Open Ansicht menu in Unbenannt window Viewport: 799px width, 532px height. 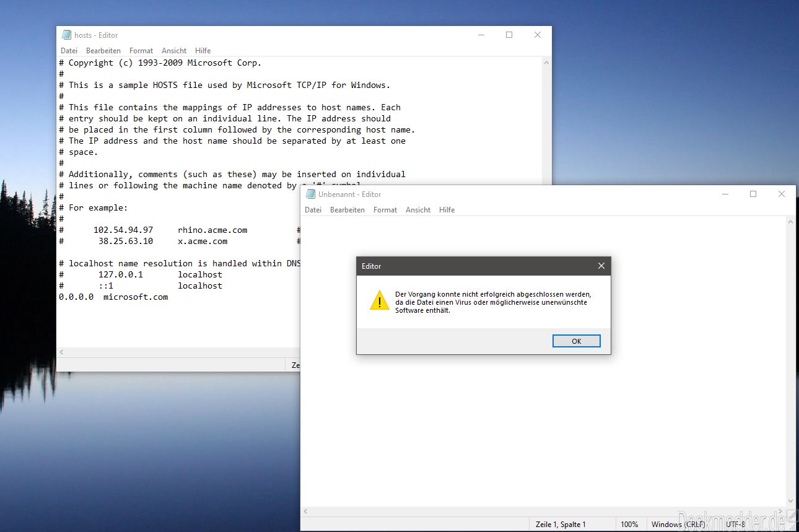click(418, 210)
